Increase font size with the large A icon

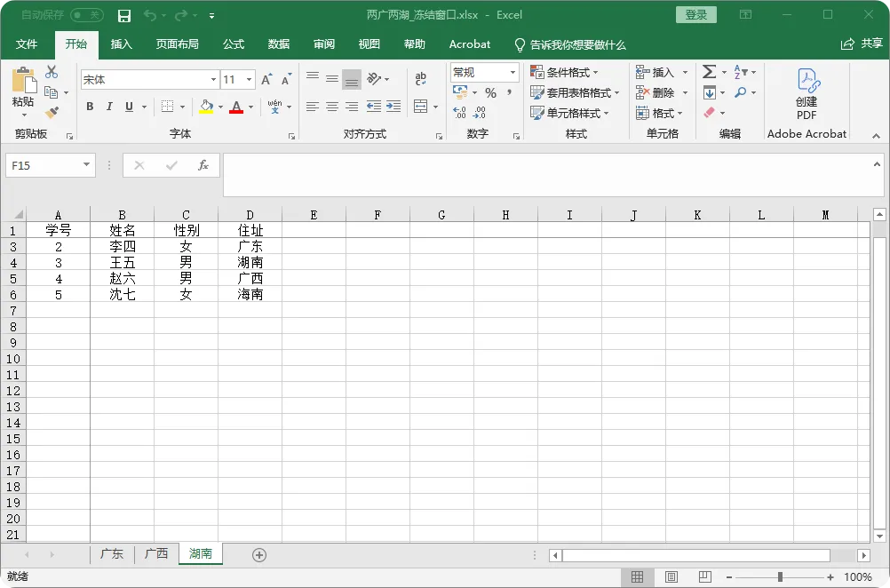click(x=266, y=79)
